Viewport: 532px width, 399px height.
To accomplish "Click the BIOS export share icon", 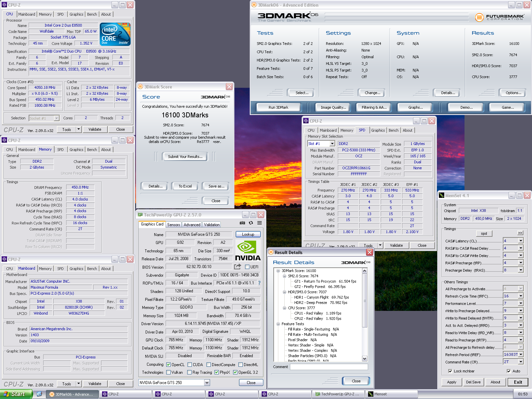I will pos(237,267).
